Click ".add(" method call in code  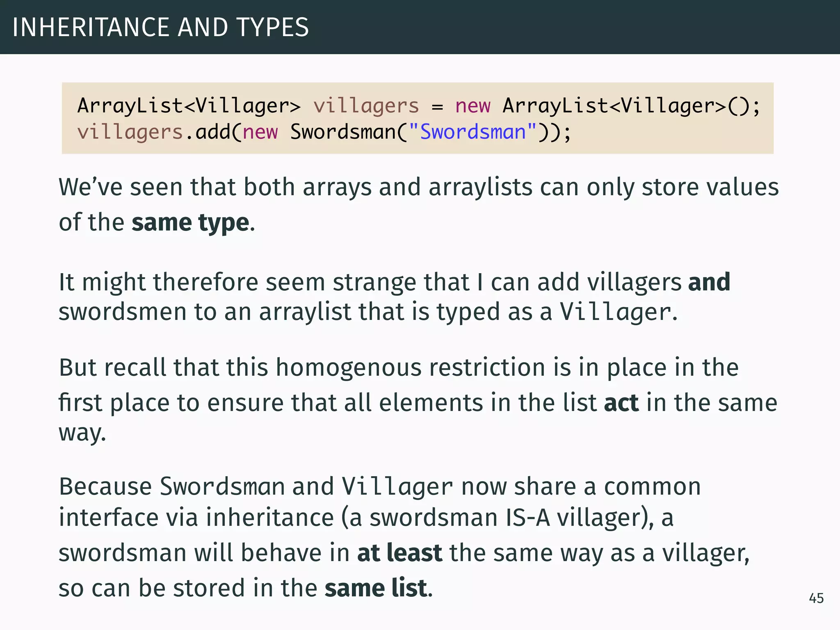point(212,132)
